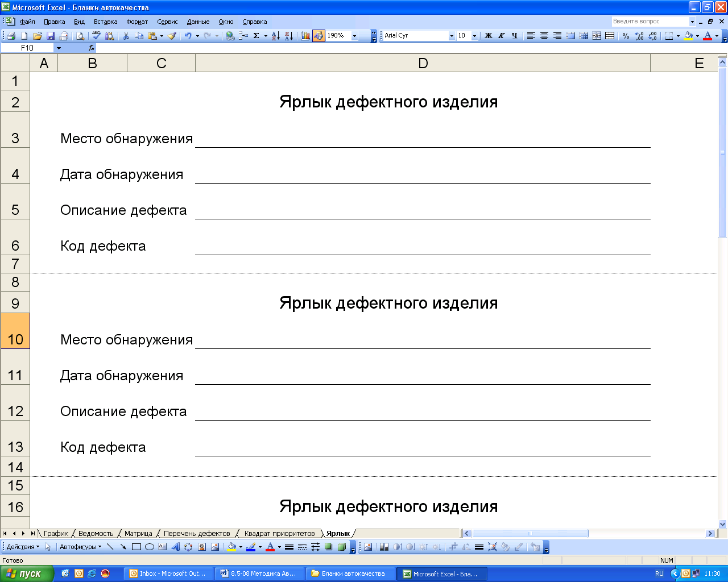The image size is (728, 582).
Task: Sort descending with the Я-A icon
Action: [289, 36]
